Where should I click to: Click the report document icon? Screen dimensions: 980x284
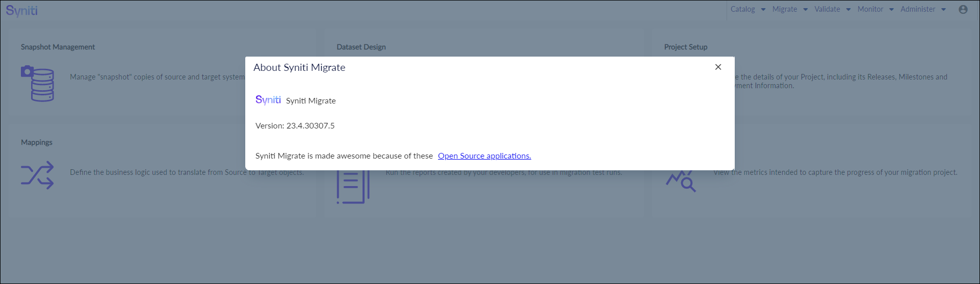click(353, 187)
